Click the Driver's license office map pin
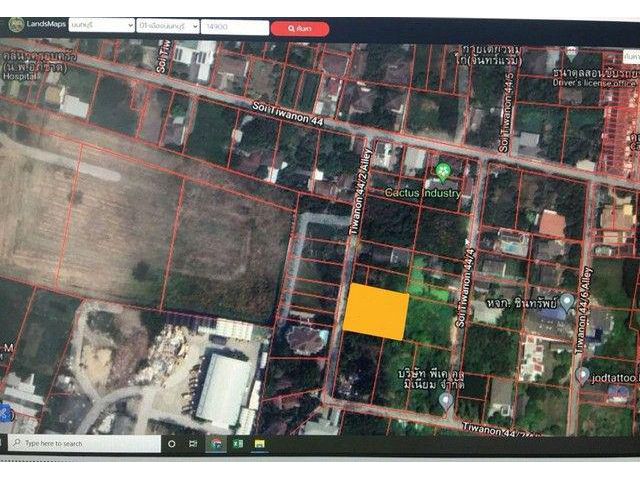Image resolution: width=640 pixels, height=480 pixels. click(572, 54)
